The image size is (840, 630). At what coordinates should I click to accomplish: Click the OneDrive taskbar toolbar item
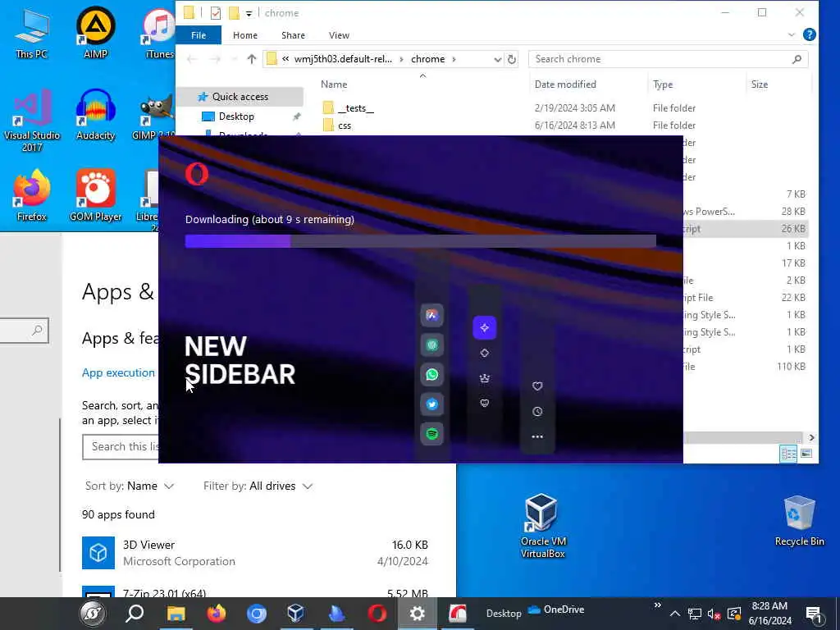tap(556, 609)
